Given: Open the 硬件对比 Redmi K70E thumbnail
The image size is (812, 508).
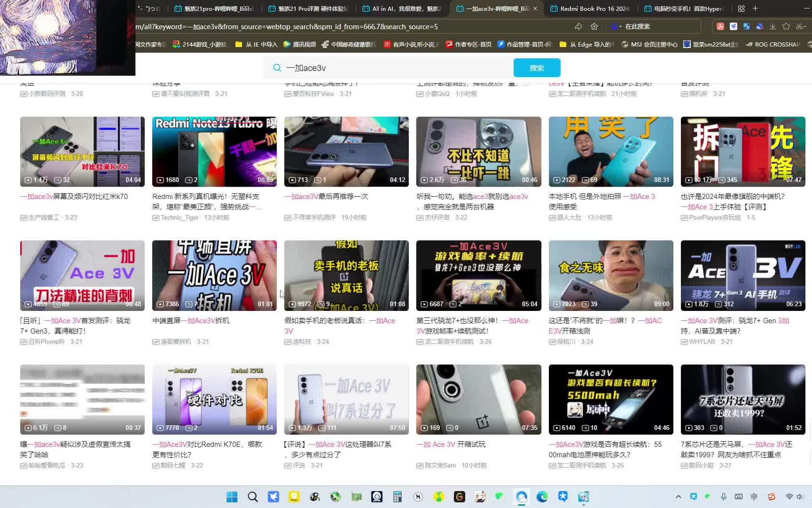Looking at the screenshot, I should (x=214, y=399).
